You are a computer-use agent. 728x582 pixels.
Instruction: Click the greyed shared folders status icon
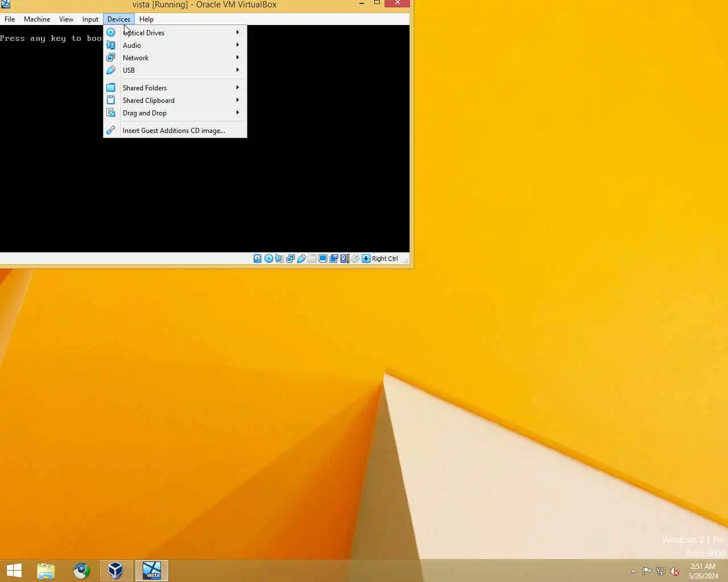coord(312,259)
